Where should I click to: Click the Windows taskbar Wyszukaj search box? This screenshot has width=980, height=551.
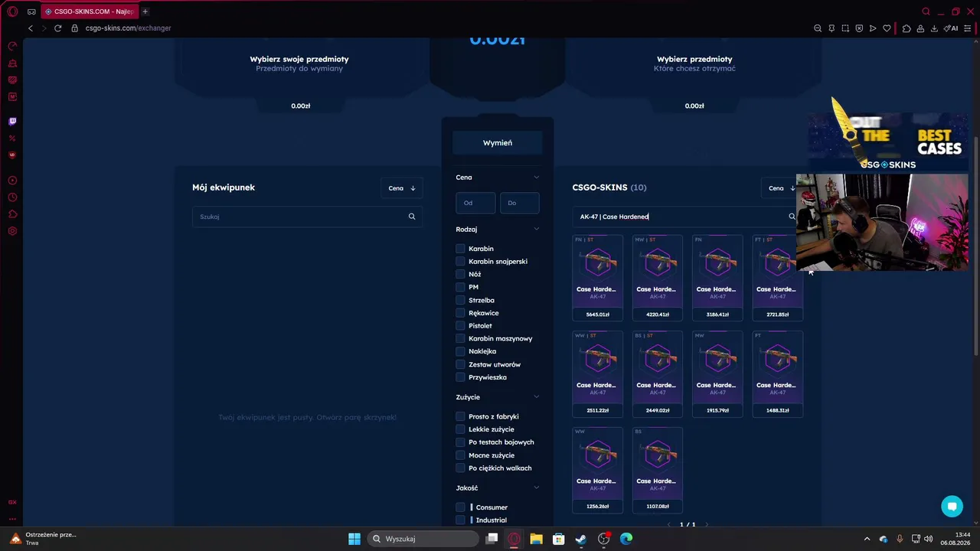pos(423,539)
